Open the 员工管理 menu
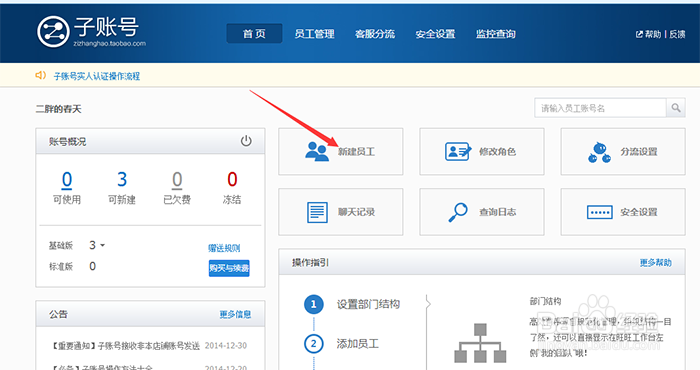 (314, 34)
